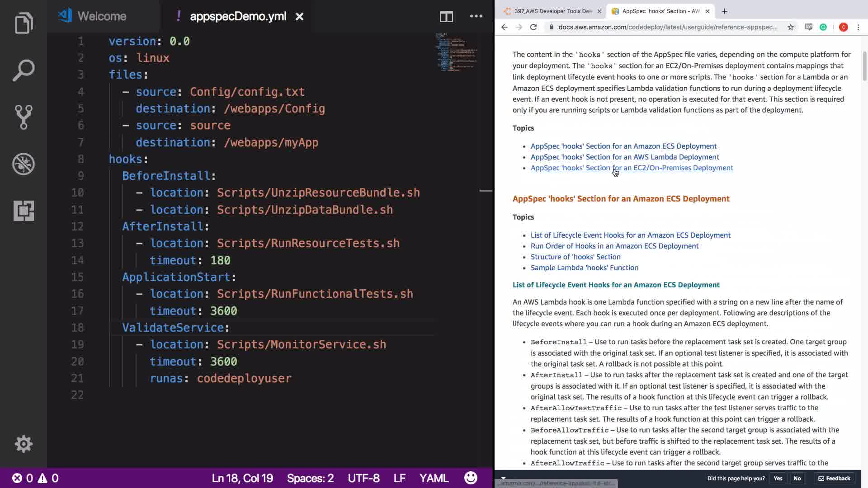This screenshot has width=868, height=488.
Task: Open the Extensions view icon
Action: pos(24,211)
